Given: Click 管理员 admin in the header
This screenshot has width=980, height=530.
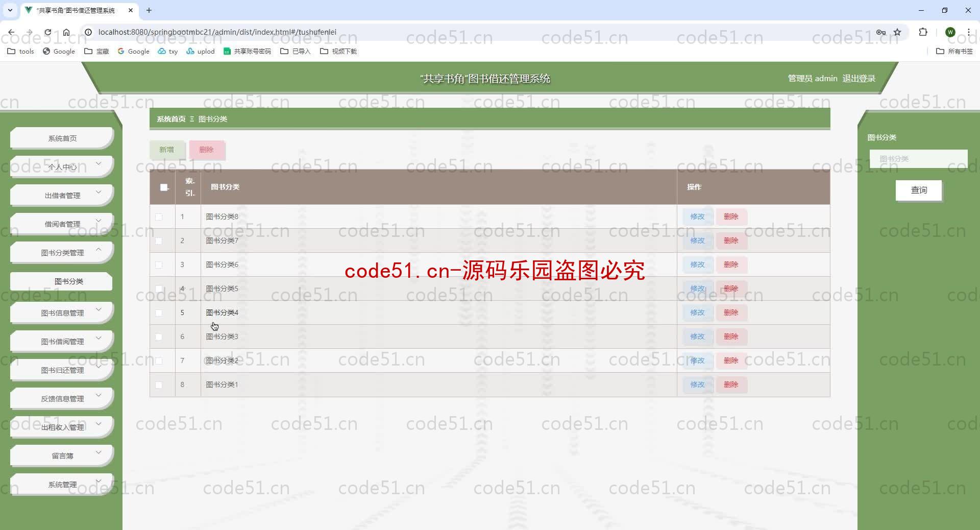Looking at the screenshot, I should point(812,78).
